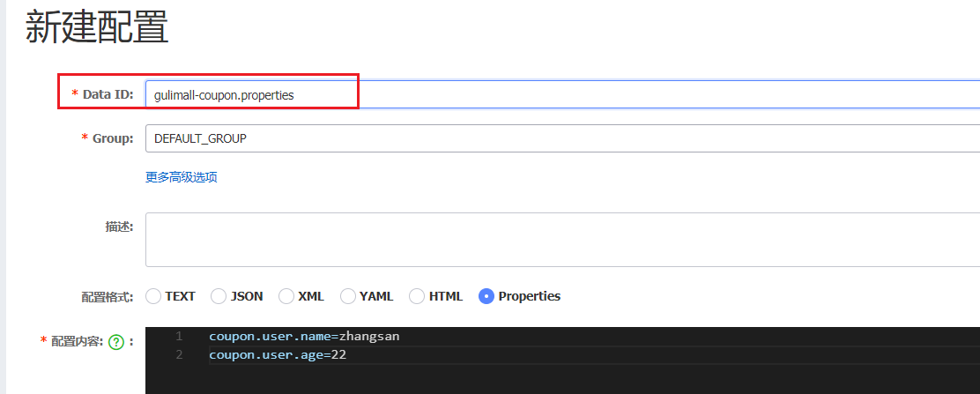Select the XML format option
Screen dimensions: 980x394
coord(286,296)
